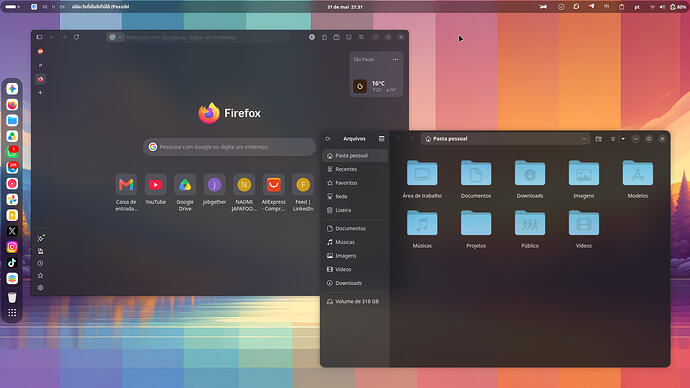Open the São Paulo weather widget
Viewport: 690px width, 388px height.
(x=376, y=74)
